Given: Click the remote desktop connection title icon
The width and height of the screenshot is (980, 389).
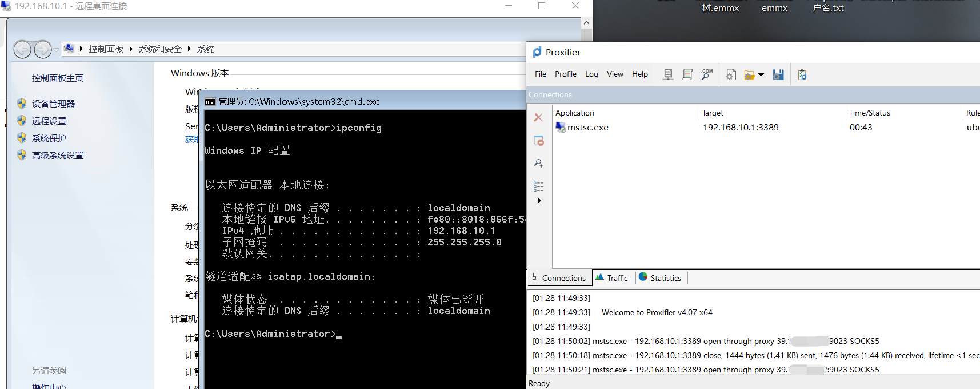Looking at the screenshot, I should (6, 6).
